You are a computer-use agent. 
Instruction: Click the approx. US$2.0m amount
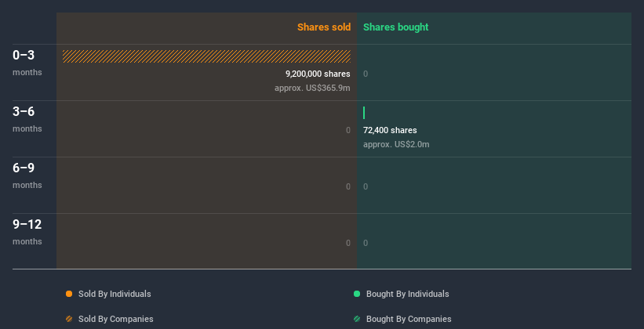tap(396, 144)
